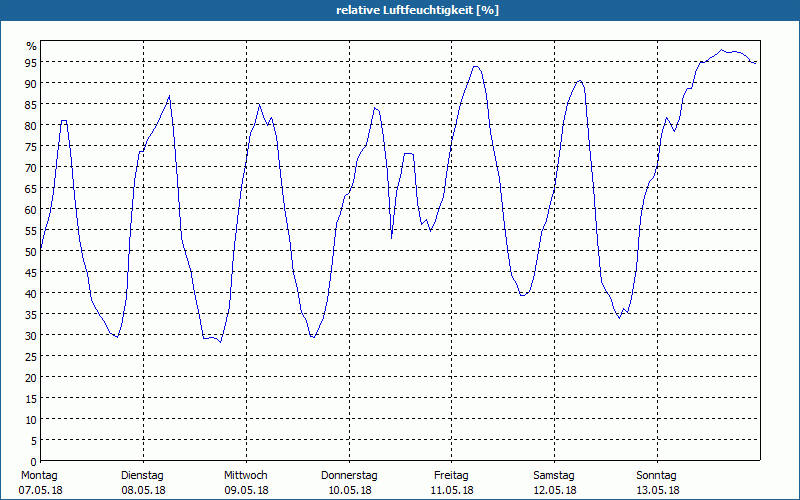Click the chart title 'relative Luftfeuchtigkeit [%]'

coord(417,10)
